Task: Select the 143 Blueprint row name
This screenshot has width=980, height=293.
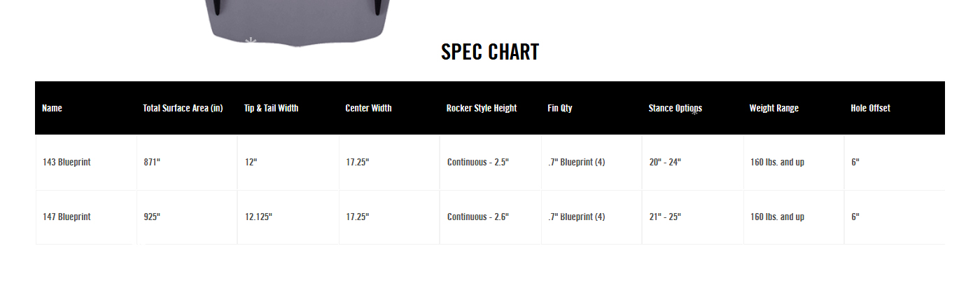Action: coord(66,162)
